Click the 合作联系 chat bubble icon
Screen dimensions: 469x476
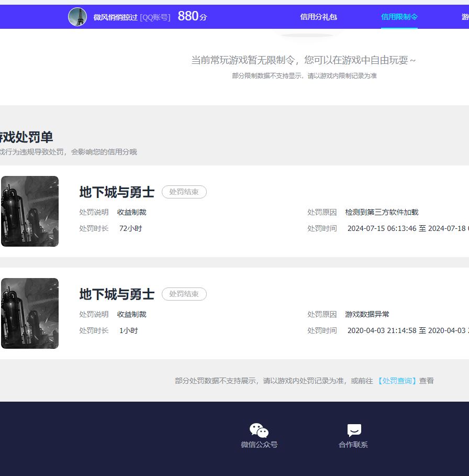354,430
